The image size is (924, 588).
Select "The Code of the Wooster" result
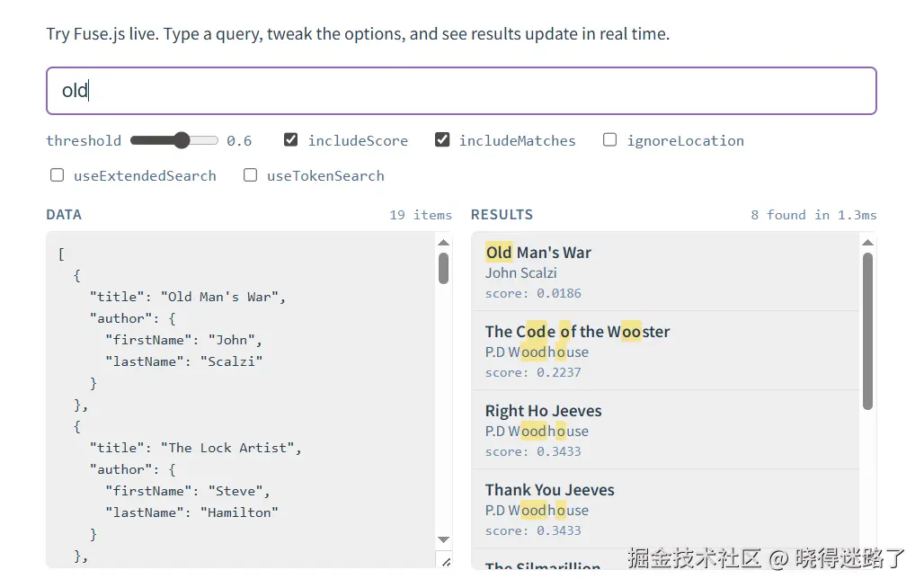coord(665,351)
